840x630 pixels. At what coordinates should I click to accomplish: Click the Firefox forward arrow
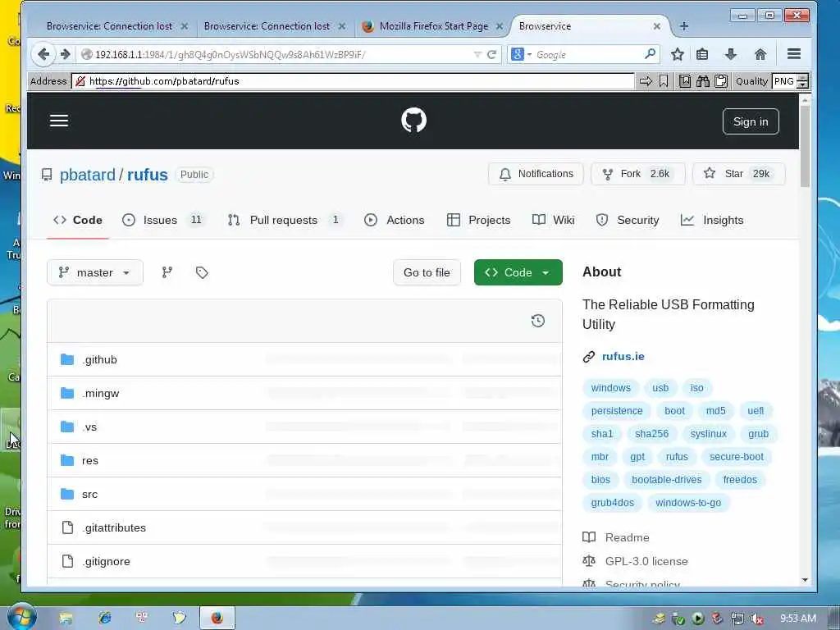pos(66,54)
